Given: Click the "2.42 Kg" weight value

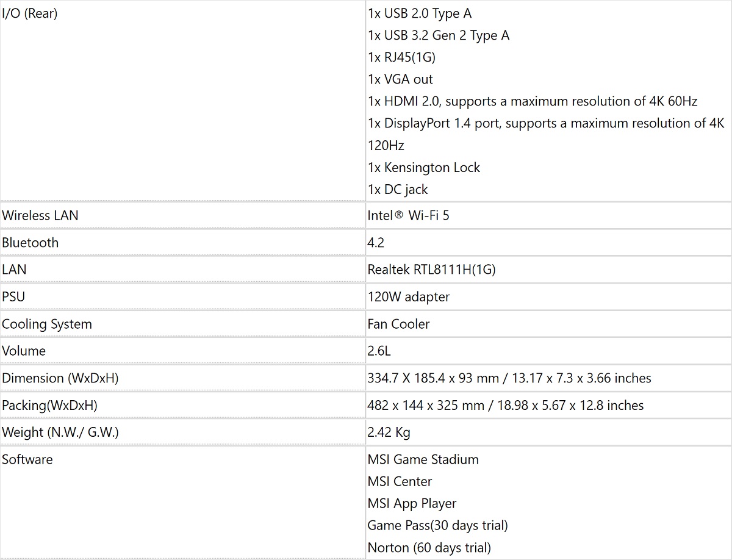Looking at the screenshot, I should [x=389, y=433].
